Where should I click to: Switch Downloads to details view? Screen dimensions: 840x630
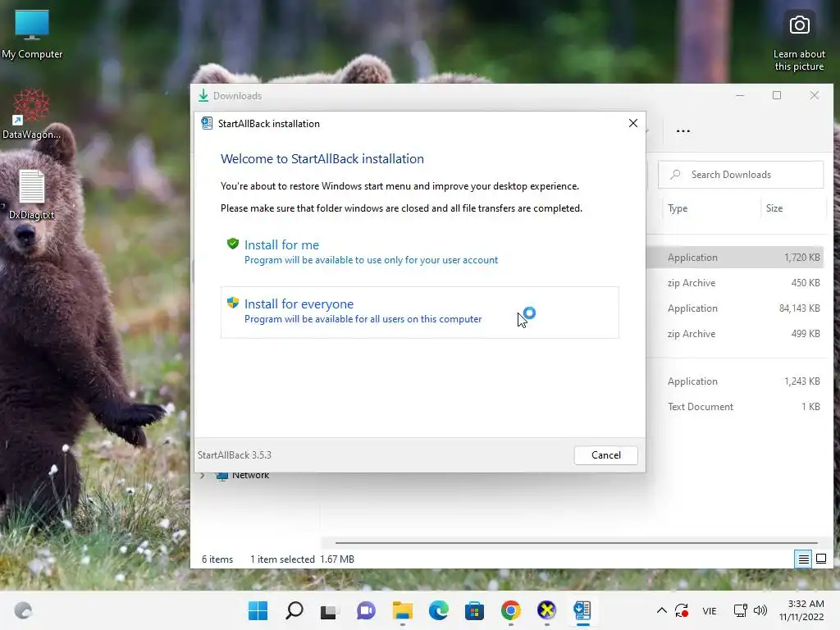[803, 559]
